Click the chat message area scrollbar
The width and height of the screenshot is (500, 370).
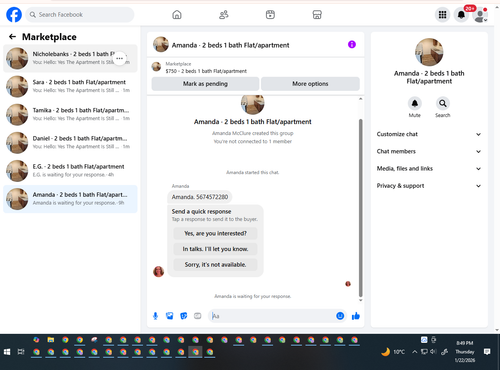point(360,208)
